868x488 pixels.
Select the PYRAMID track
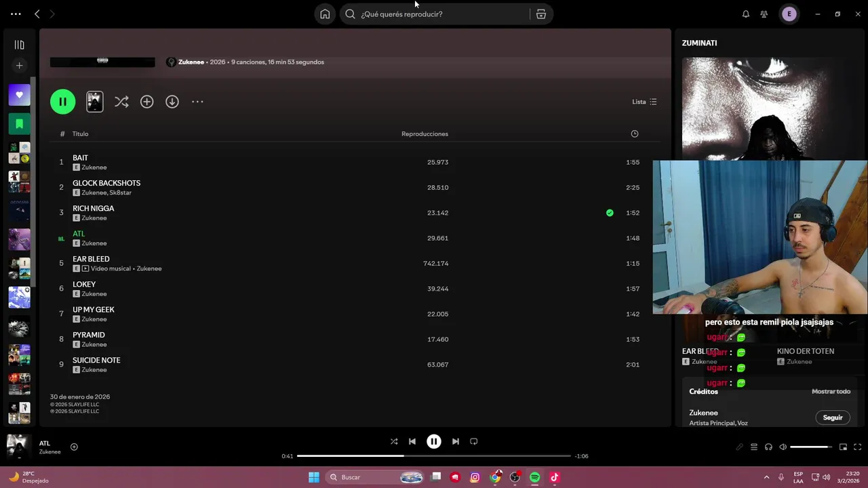(x=355, y=339)
